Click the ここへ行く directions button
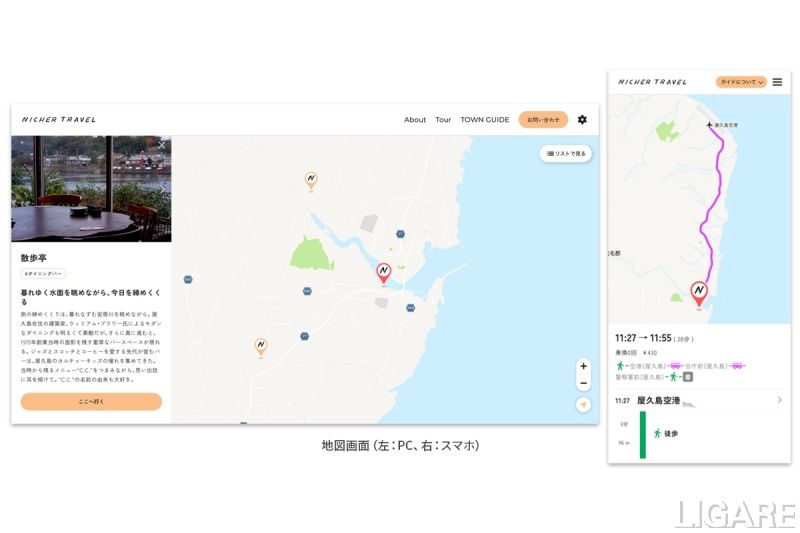 coord(91,401)
